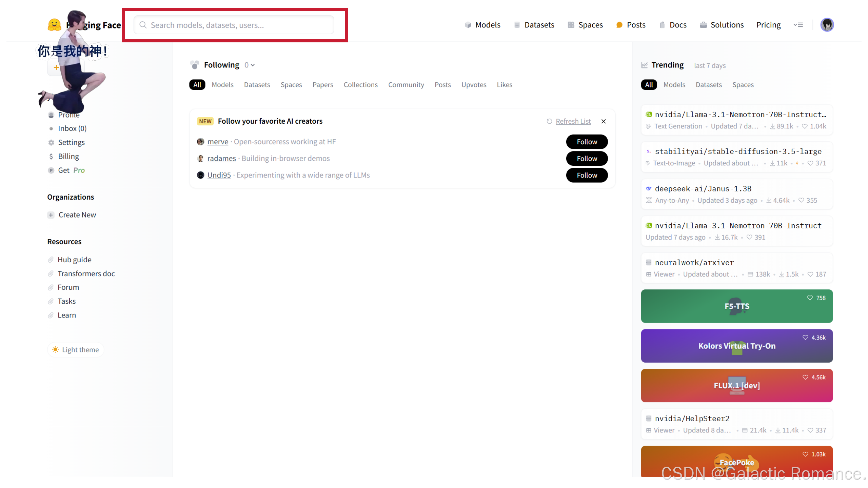This screenshot has height=488, width=868.
Task: Expand the new item plus button in sidebar
Action: [x=56, y=67]
